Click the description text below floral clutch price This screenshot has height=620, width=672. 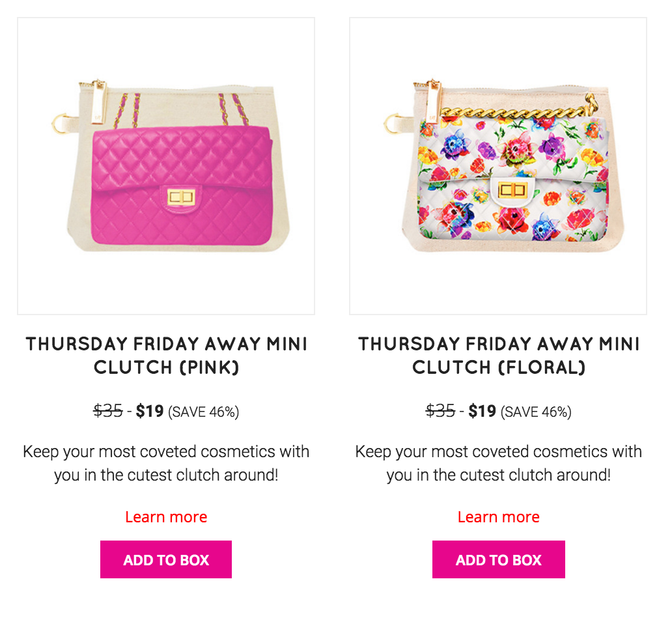498,463
